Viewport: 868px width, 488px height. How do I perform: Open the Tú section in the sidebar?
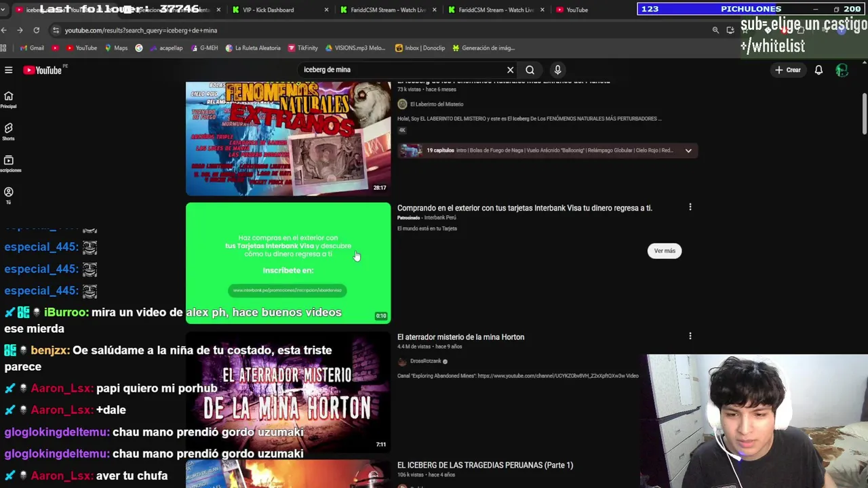pos(9,195)
